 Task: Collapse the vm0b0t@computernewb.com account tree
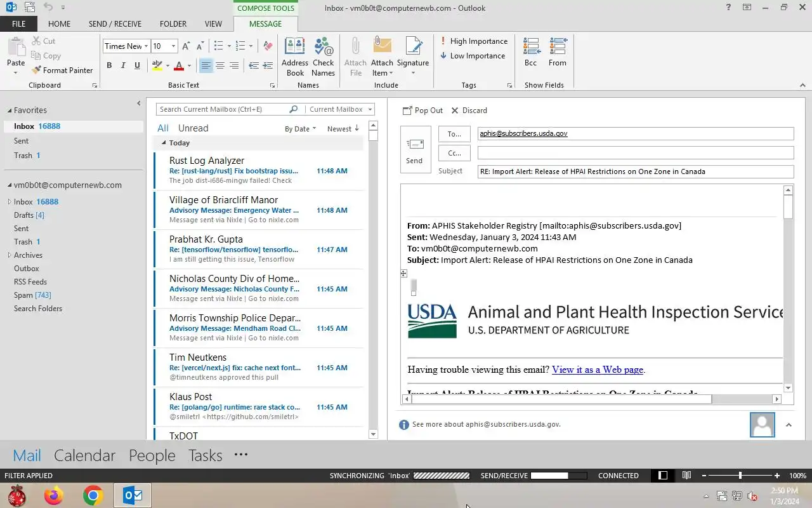(x=10, y=185)
